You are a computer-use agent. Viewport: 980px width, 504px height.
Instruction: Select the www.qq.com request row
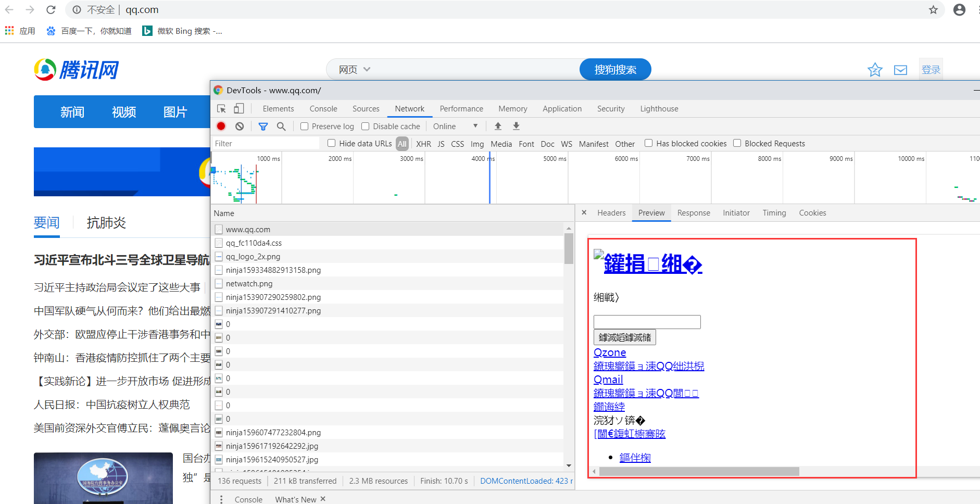(x=388, y=229)
